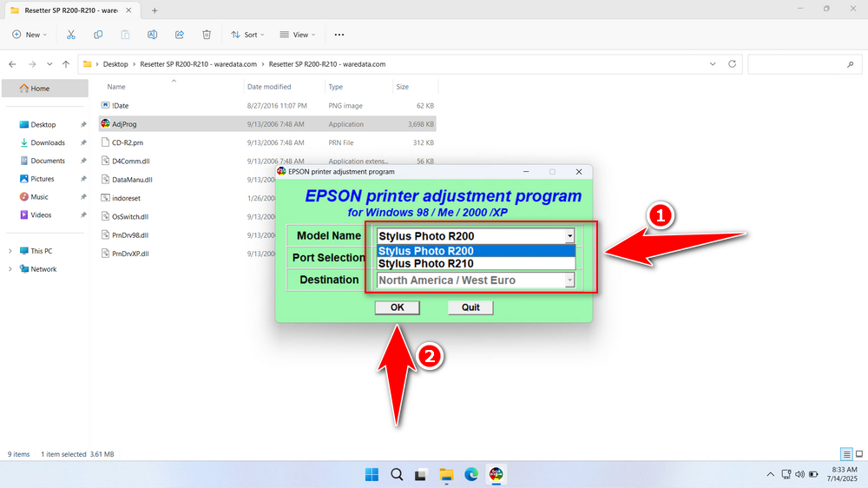Open Downloads in navigation pane
Image resolution: width=868 pixels, height=488 pixels.
point(48,143)
